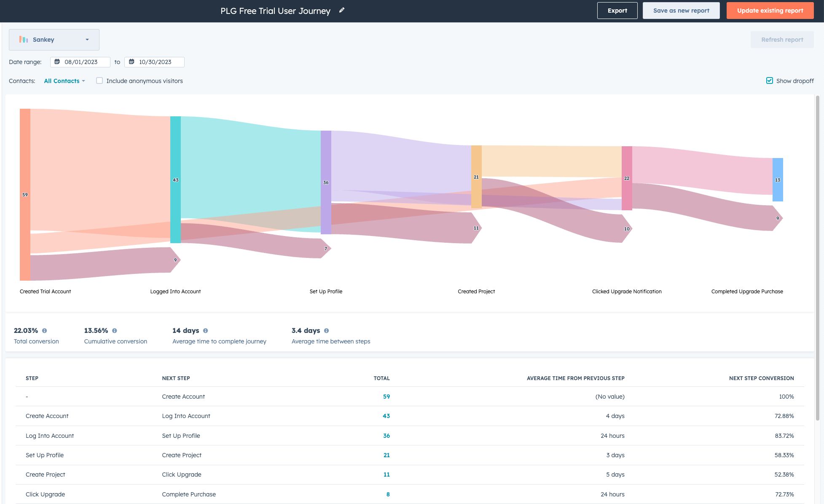Click info icon beside 14 days metric
The width and height of the screenshot is (824, 504).
point(206,331)
